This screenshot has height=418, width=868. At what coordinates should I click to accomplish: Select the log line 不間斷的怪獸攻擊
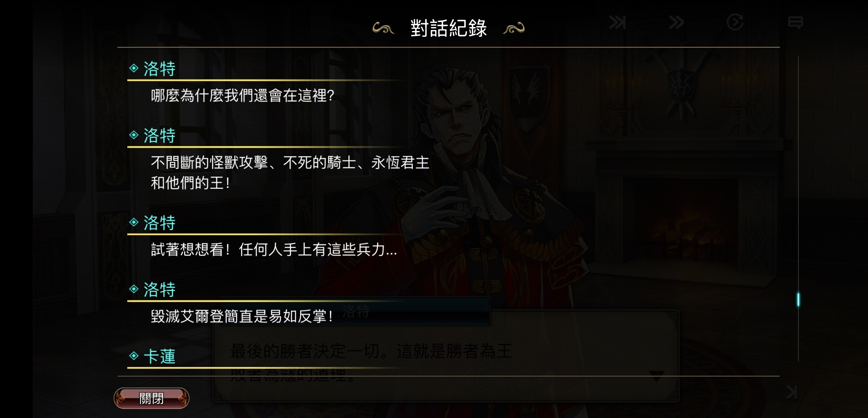pyautogui.click(x=290, y=173)
